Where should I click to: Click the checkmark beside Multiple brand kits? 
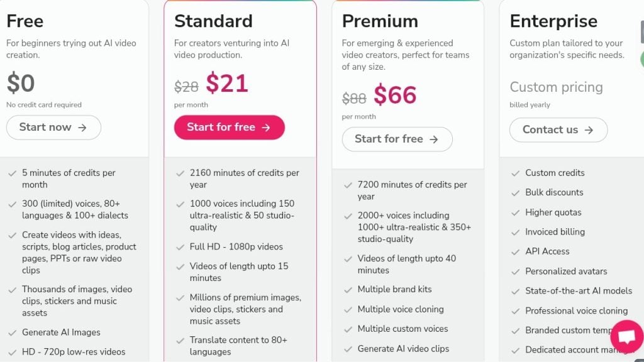(348, 290)
